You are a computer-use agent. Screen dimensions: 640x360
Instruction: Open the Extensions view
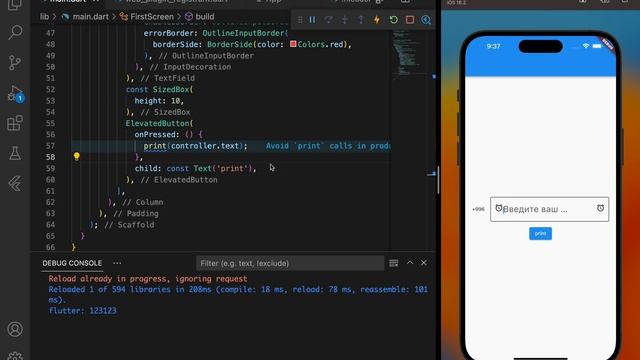(x=15, y=123)
